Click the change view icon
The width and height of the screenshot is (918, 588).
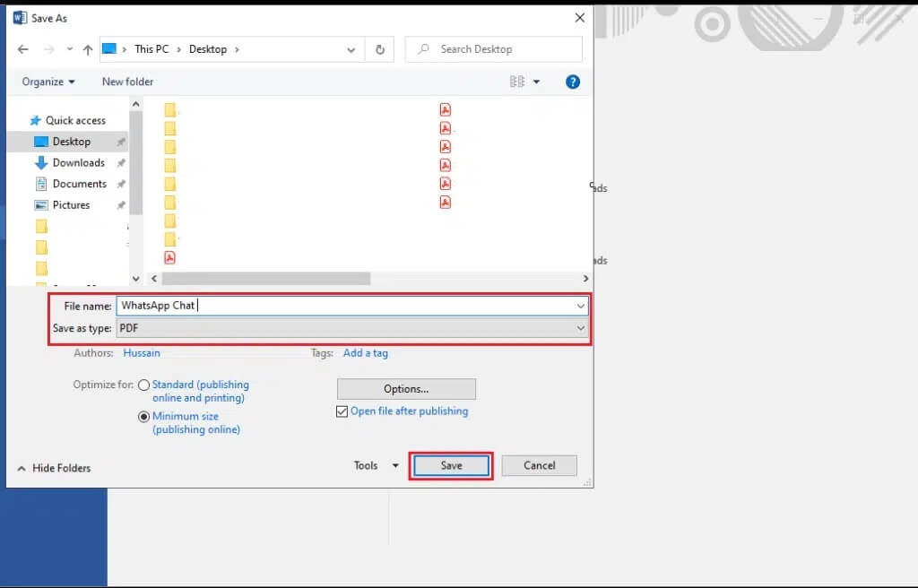517,82
